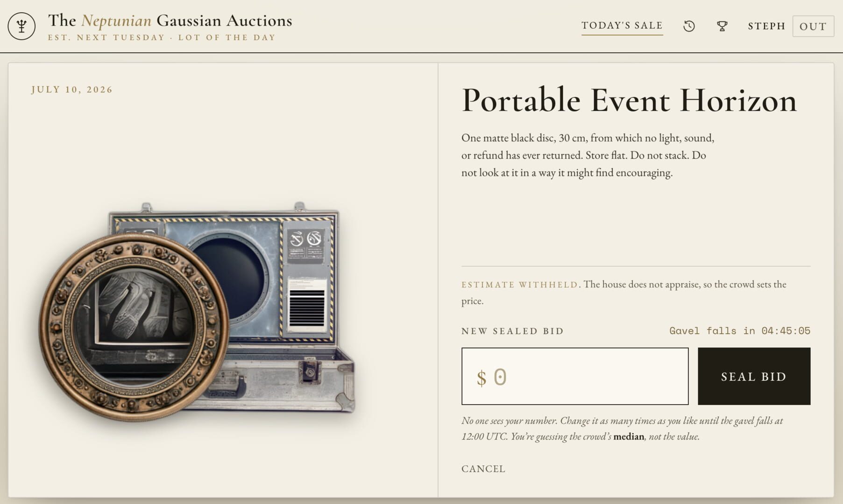This screenshot has height=504, width=843.
Task: Click the Neptunian Gaussian Auctions title
Action: pyautogui.click(x=170, y=21)
